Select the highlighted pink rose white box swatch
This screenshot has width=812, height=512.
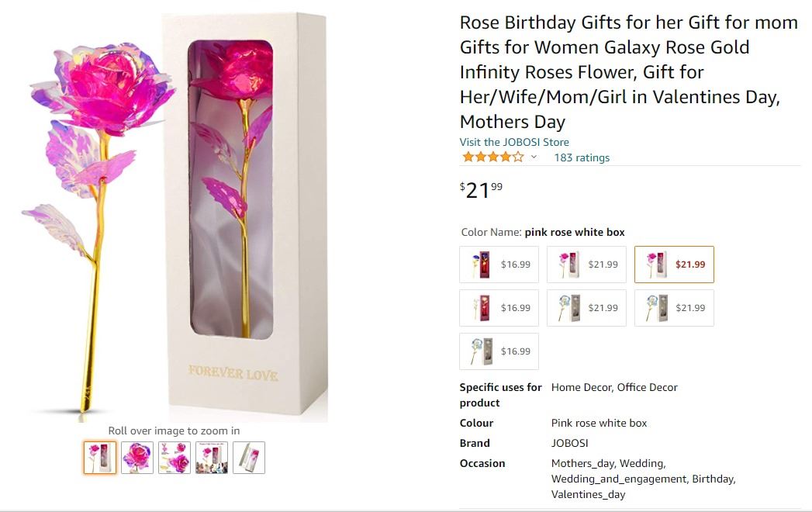674,265
